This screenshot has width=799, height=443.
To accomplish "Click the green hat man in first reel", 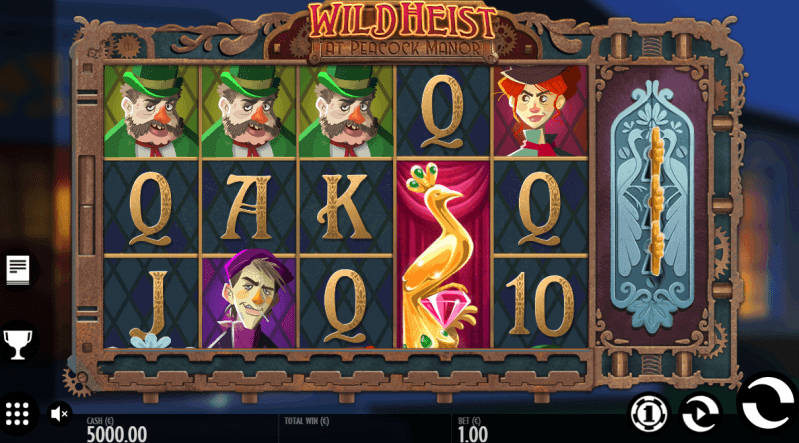I will 151,111.
